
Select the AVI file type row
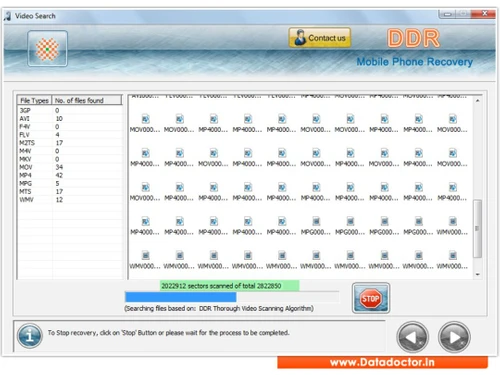(70, 119)
